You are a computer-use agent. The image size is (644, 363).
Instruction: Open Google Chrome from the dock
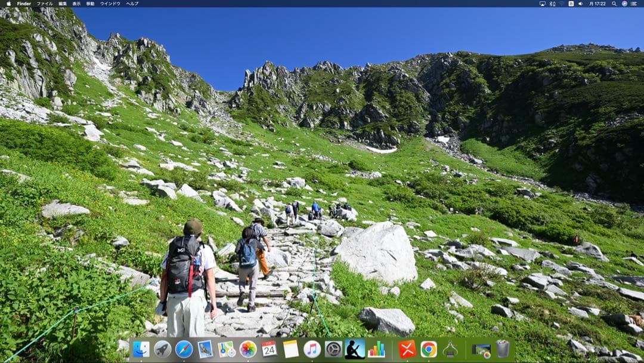[x=428, y=349]
